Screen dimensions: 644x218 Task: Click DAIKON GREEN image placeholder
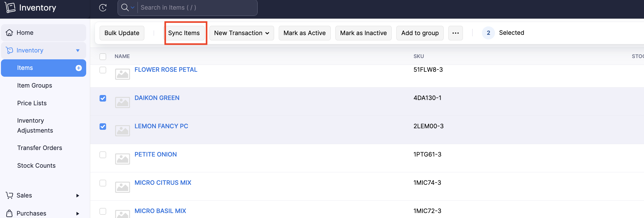pos(123,102)
